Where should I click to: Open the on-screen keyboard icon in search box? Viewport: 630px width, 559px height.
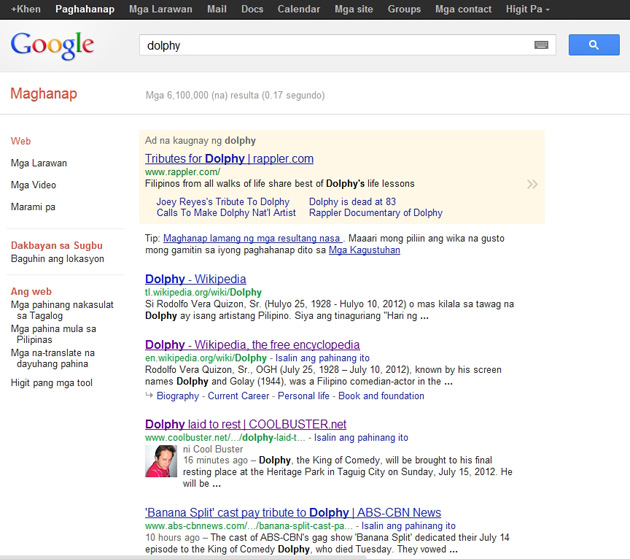tap(541, 45)
